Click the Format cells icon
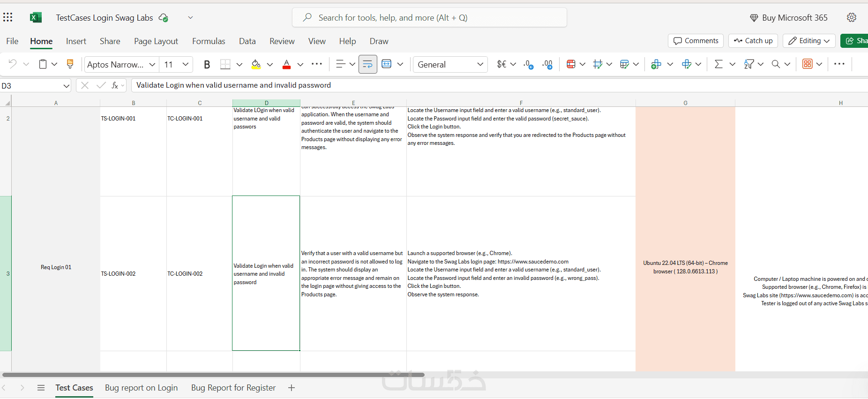The height and width of the screenshot is (399, 868). (x=687, y=64)
